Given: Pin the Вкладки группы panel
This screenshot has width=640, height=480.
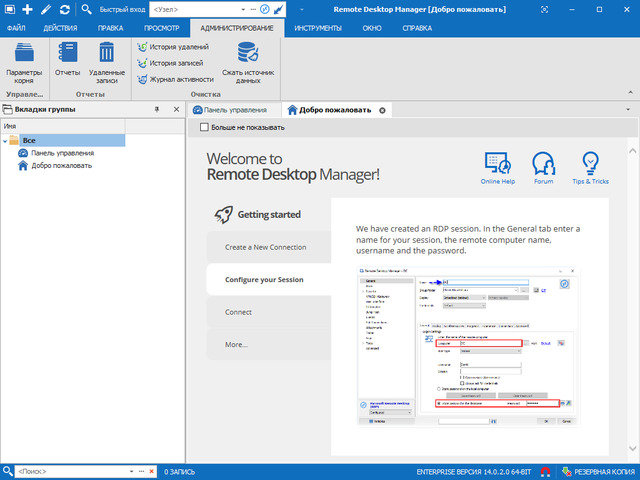Looking at the screenshot, I should 157,109.
